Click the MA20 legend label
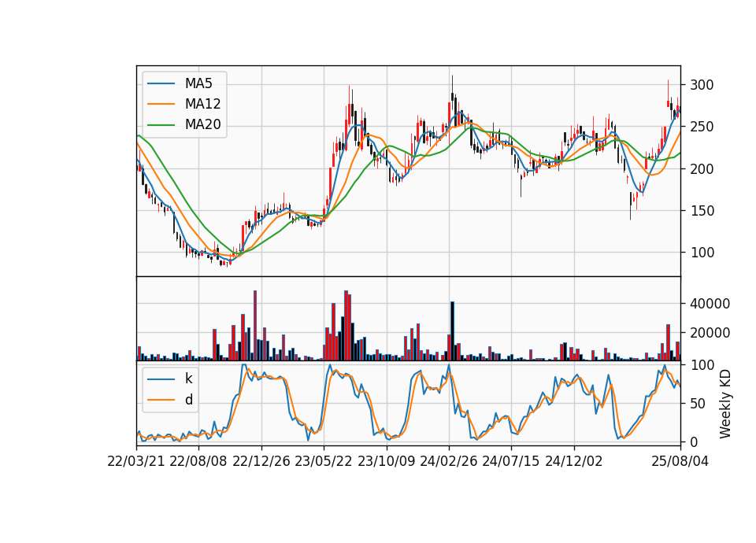This screenshot has height=543, width=756. pos(202,125)
